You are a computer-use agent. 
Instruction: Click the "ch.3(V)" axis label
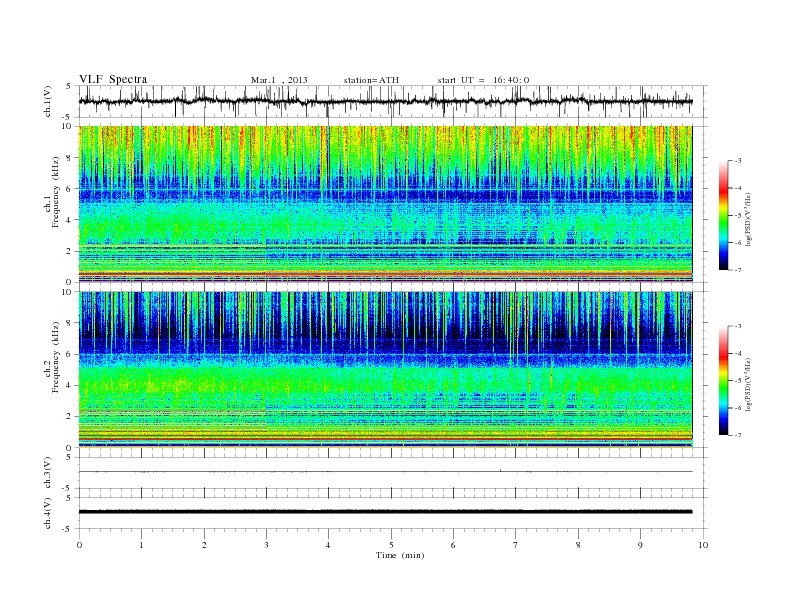48,472
